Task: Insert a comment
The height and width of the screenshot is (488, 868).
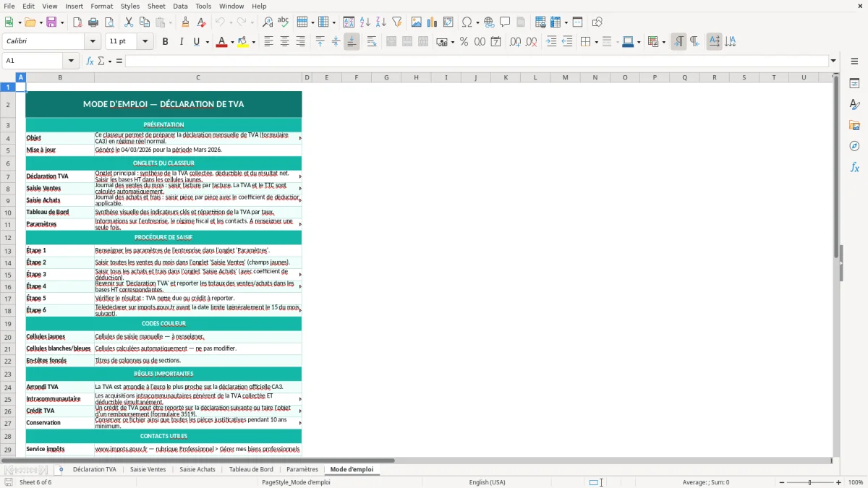Action: click(505, 22)
